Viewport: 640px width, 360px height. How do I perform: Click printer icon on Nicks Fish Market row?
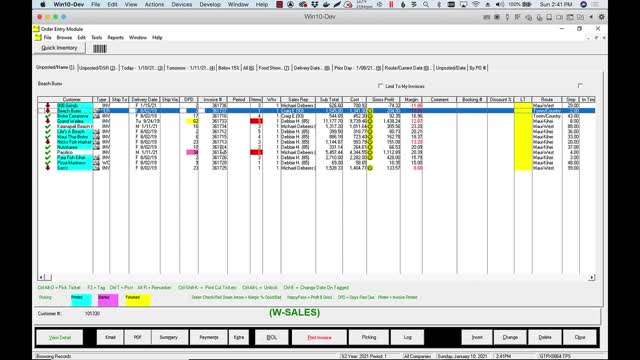click(96, 142)
